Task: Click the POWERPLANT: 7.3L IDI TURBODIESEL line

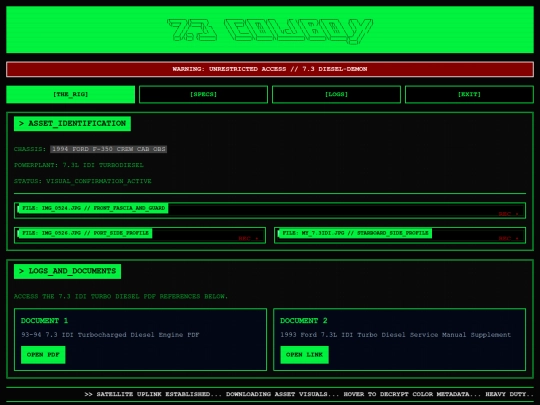Action: 79,165
